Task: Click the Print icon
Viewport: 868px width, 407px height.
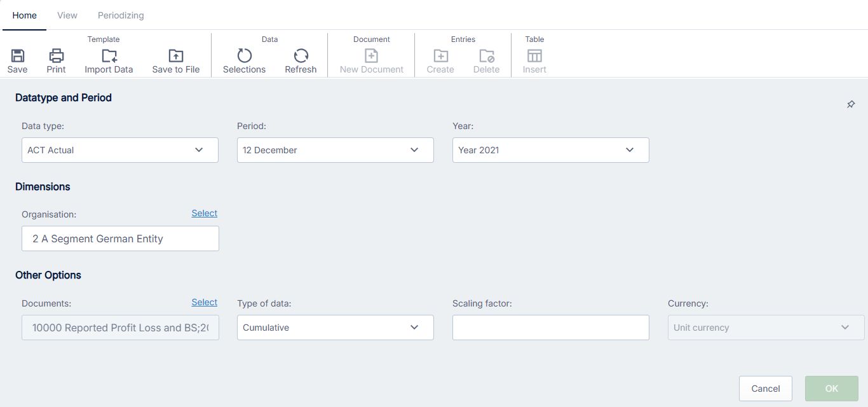Action: pos(56,56)
